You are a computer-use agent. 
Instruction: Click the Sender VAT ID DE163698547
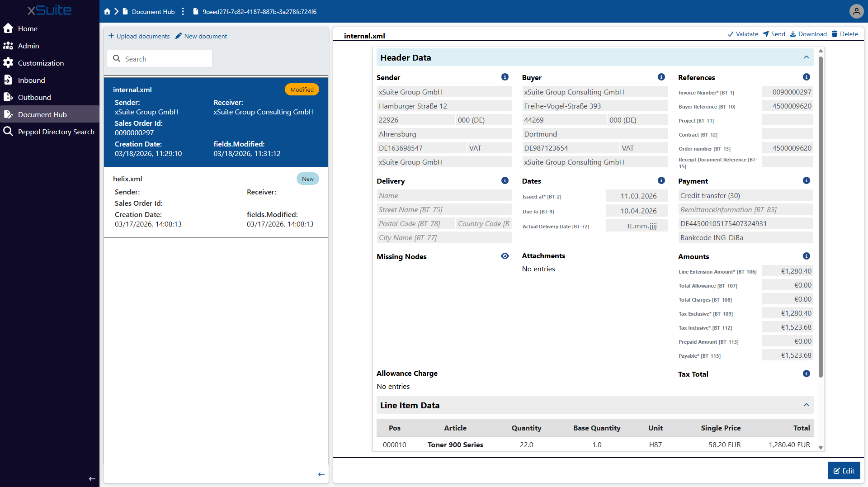pos(421,148)
